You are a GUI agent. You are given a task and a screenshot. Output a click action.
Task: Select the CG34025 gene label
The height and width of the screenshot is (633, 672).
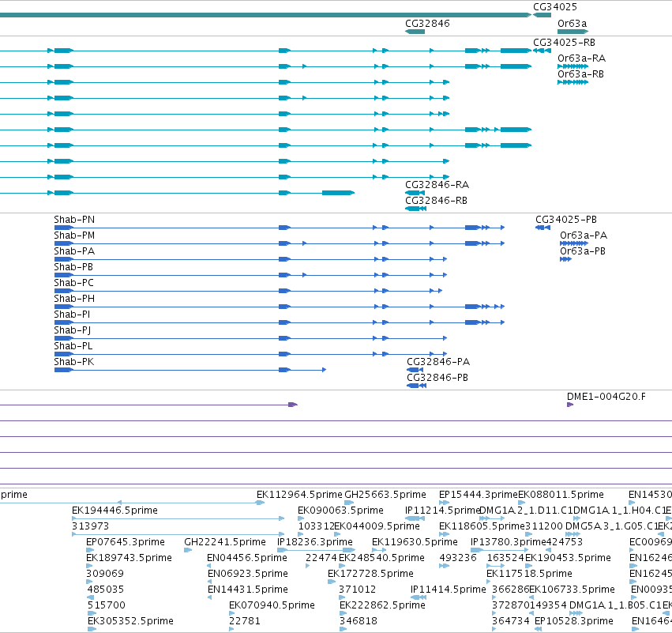[554, 7]
